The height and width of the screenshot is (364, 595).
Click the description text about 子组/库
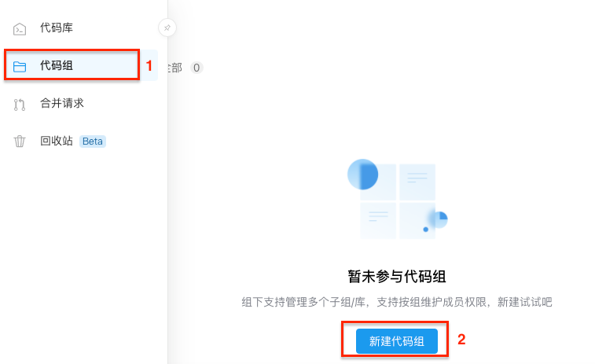[397, 302]
